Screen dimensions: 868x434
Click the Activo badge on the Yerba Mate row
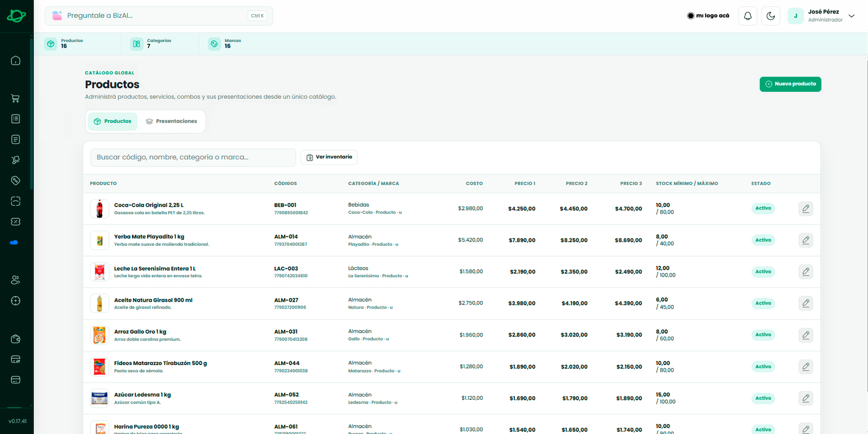[x=763, y=240]
